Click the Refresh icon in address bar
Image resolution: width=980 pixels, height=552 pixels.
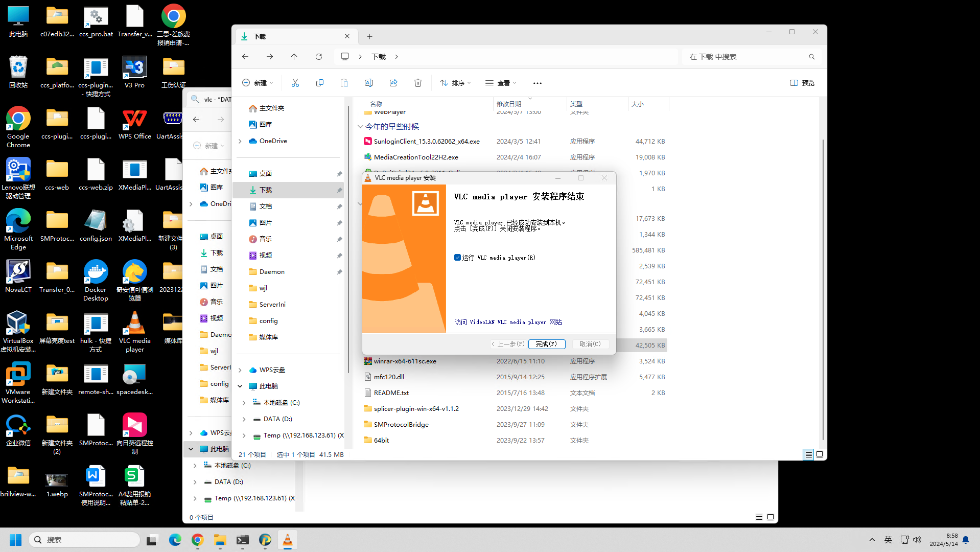point(319,57)
